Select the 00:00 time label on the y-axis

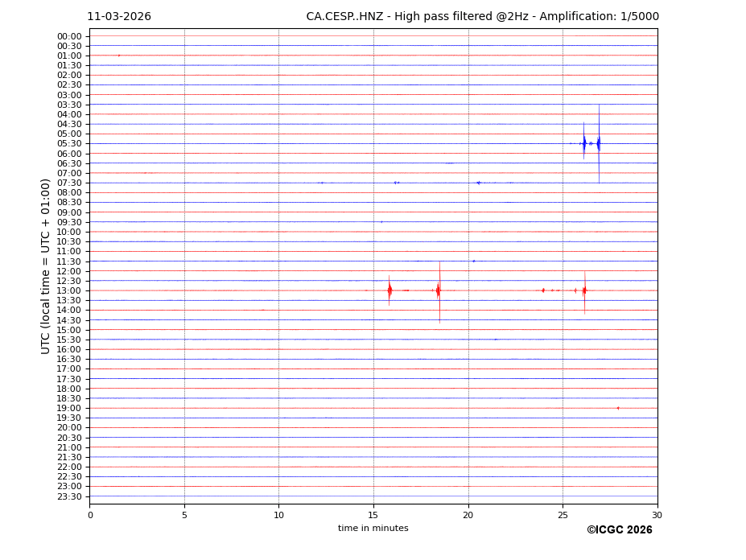pos(69,36)
